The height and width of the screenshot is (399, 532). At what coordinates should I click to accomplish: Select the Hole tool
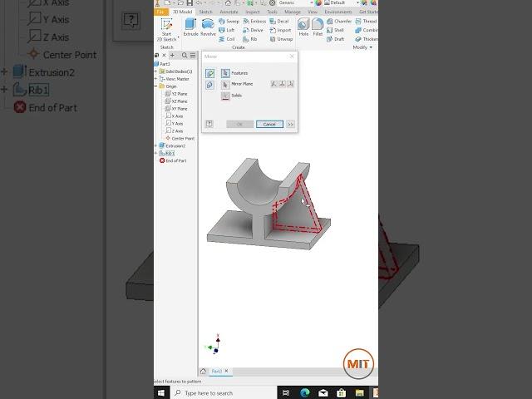coord(303,27)
